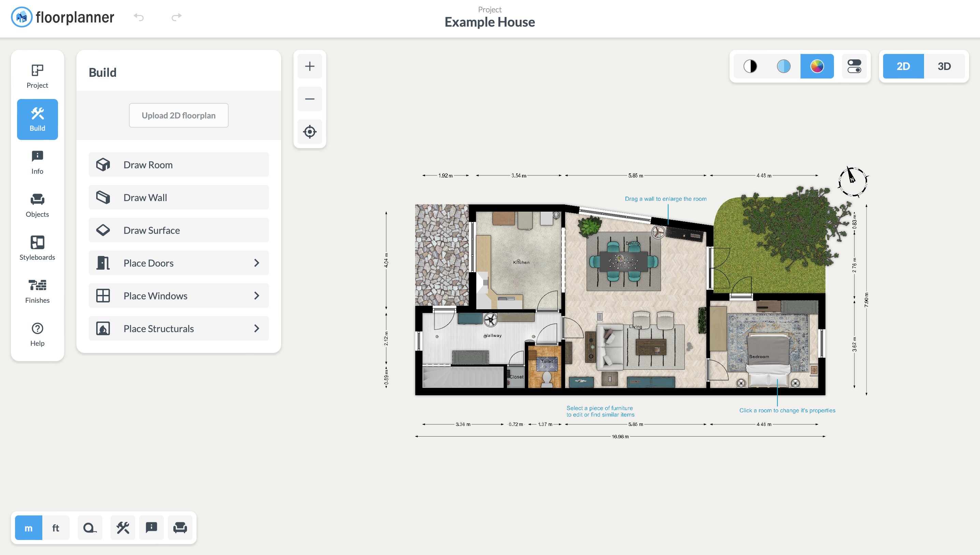The image size is (980, 555).
Task: Open the Place Doors panel
Action: point(178,263)
